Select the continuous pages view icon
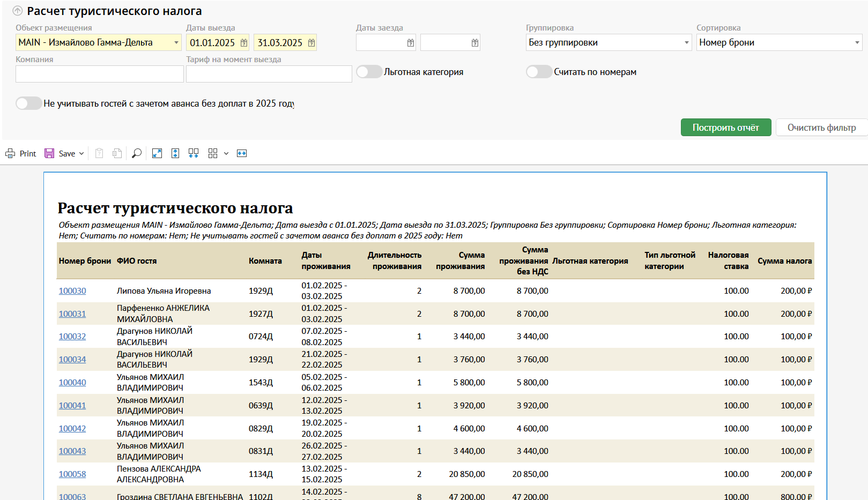This screenshot has width=868, height=500. coord(194,154)
